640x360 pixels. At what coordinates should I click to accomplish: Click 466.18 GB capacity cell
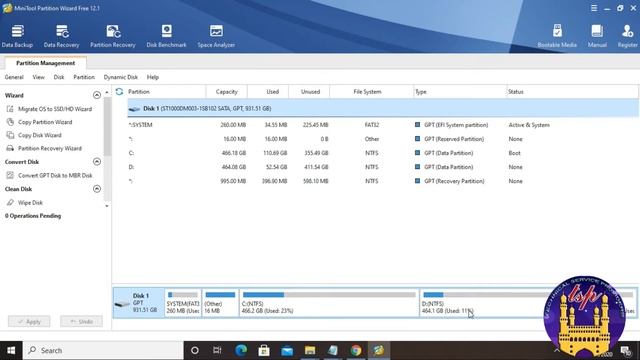point(233,153)
